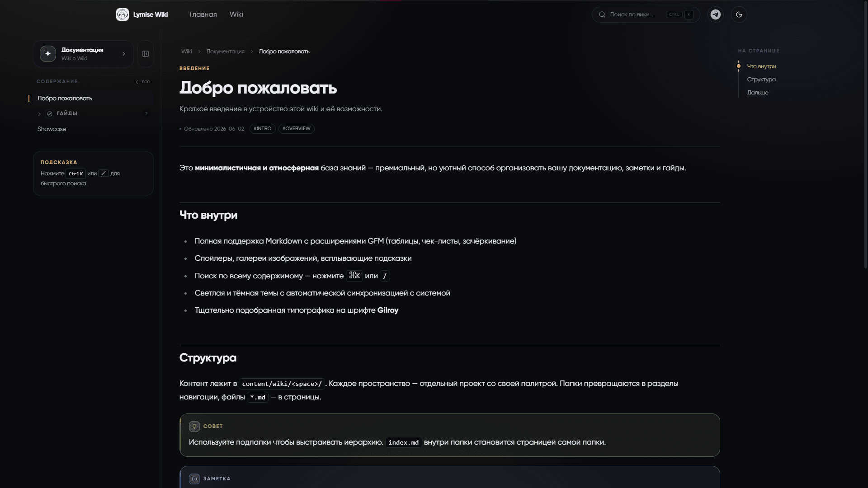Click the search magnifier icon

coord(602,14)
